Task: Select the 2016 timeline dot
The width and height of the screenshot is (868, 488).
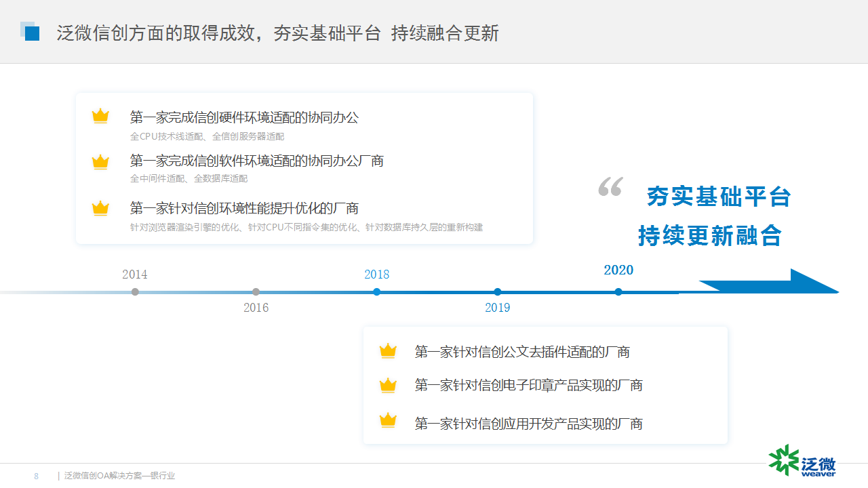Action: tap(256, 292)
